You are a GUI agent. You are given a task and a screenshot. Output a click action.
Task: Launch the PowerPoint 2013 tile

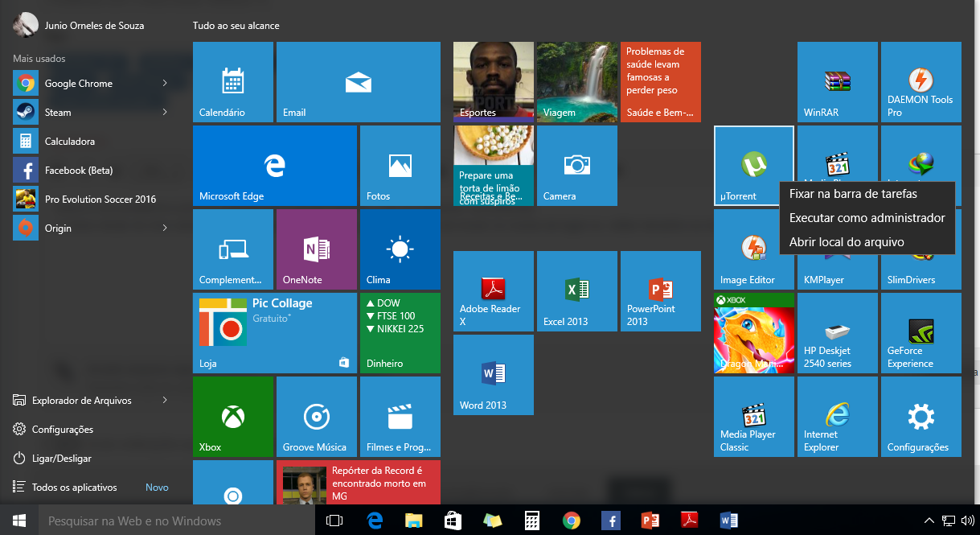pos(661,290)
